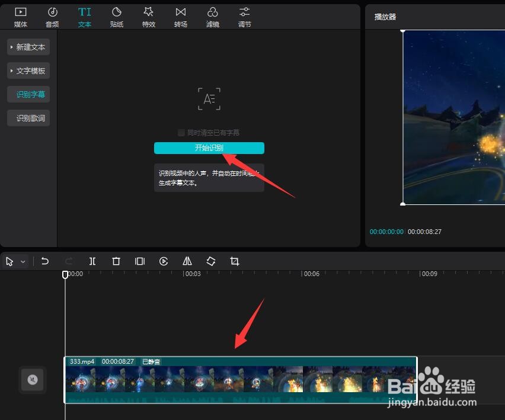Toggle the track mute speaker button
Image resolution: width=505 pixels, height=420 pixels.
pos(32,380)
